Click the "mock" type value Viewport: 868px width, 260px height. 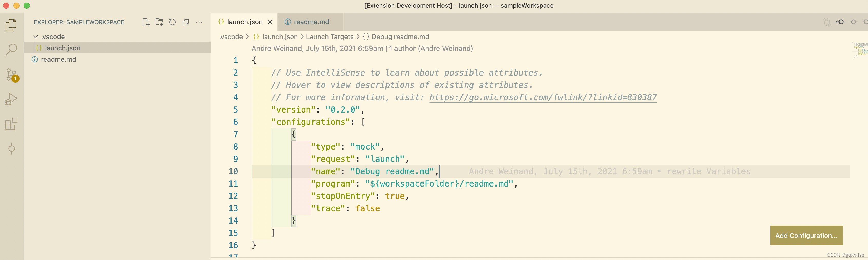365,147
